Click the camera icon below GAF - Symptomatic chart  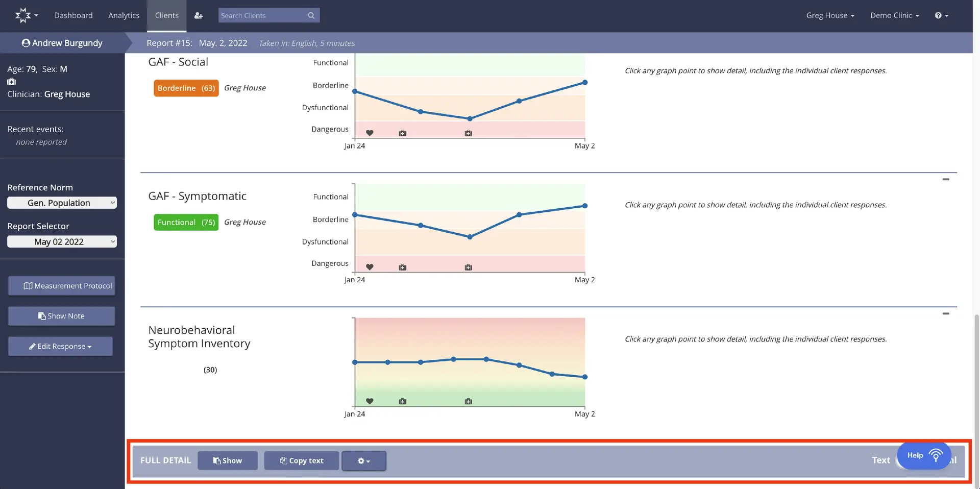click(x=402, y=266)
